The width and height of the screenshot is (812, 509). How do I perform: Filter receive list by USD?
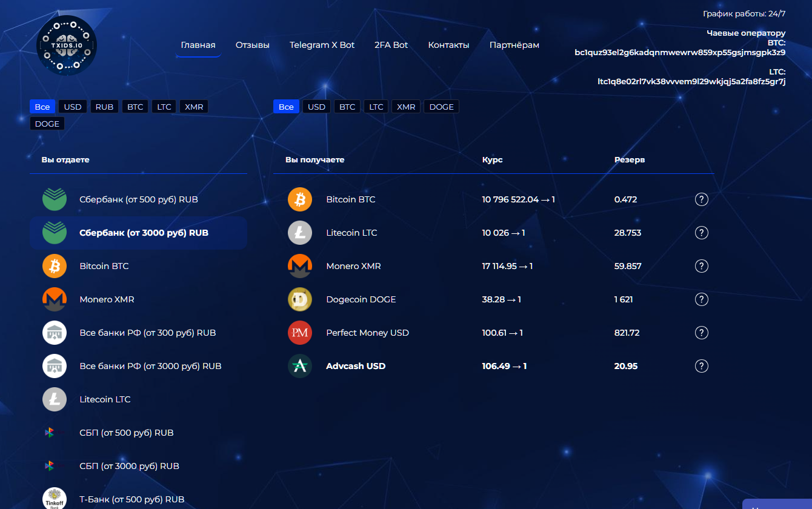pos(317,107)
